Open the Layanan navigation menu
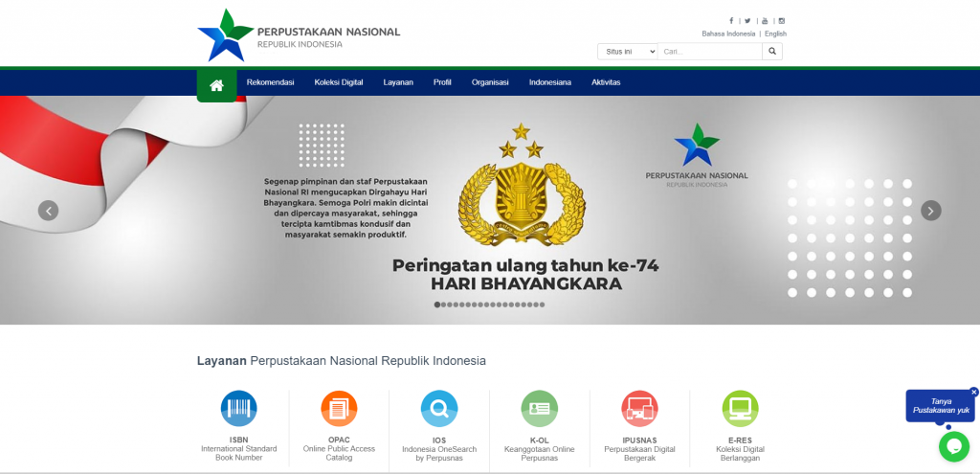 (398, 82)
